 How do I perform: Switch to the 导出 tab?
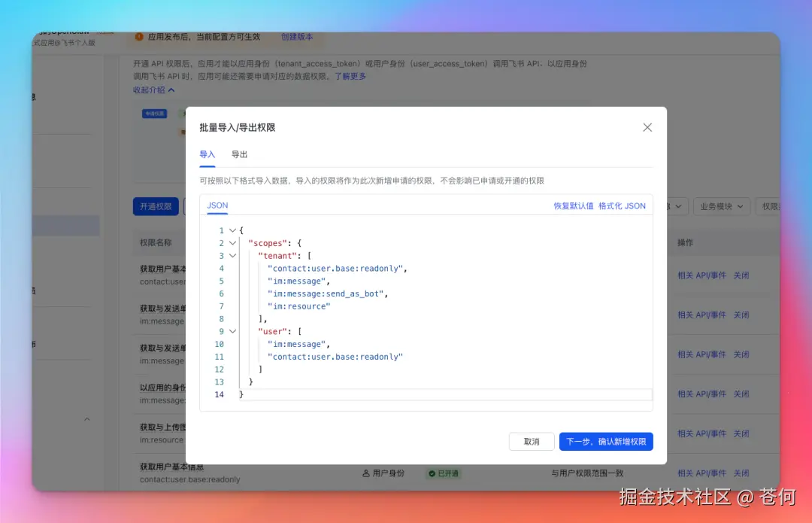[239, 154]
